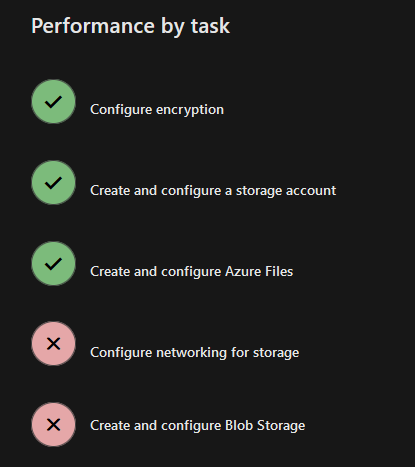Select Create and configure Blob Storage task
The image size is (415, 467).
198,426
